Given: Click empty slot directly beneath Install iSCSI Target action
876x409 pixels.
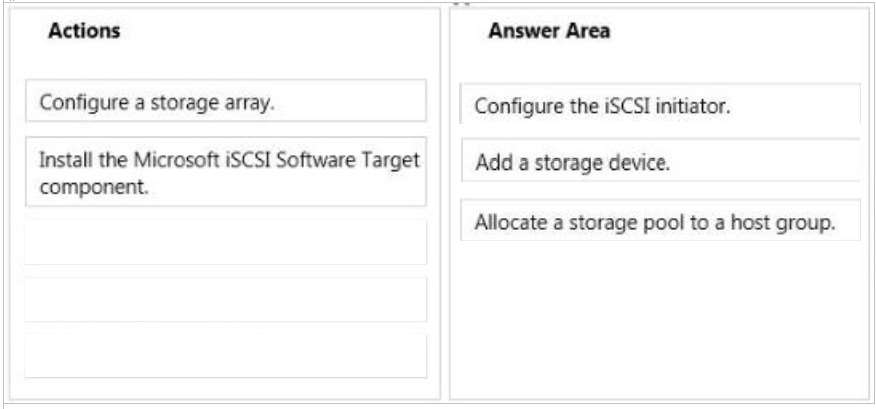Looking at the screenshot, I should (226, 242).
